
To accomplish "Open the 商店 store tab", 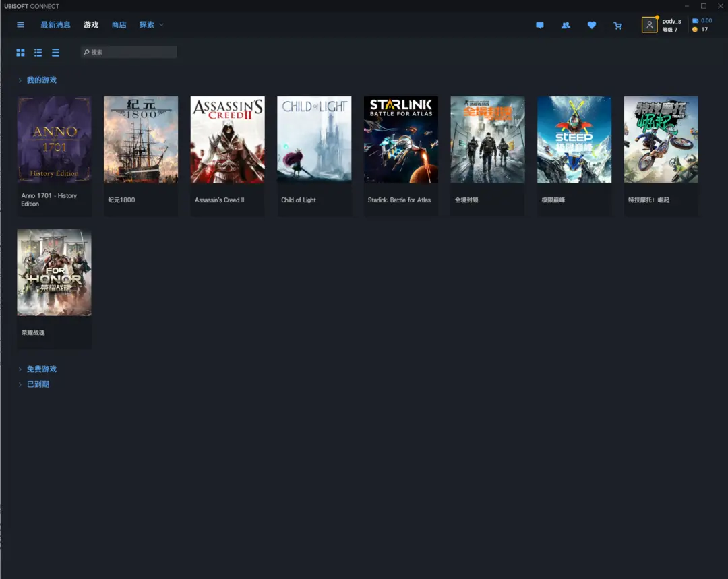I will click(x=119, y=25).
